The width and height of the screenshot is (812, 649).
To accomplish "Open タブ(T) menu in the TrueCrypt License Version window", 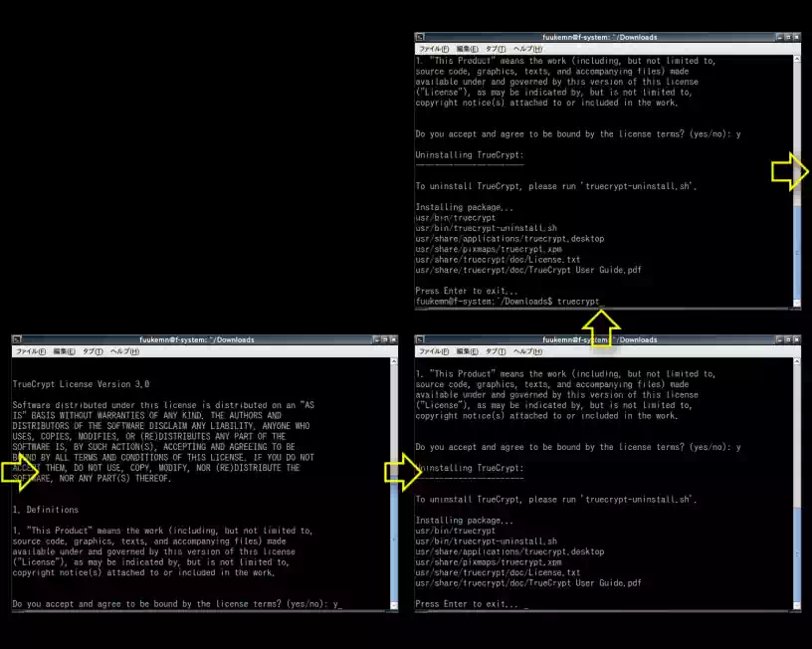I will [x=93, y=351].
